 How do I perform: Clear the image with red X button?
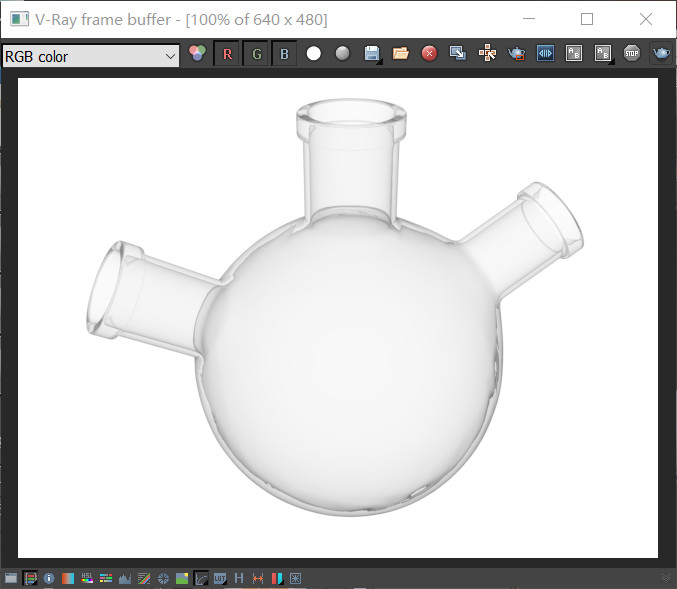[429, 54]
